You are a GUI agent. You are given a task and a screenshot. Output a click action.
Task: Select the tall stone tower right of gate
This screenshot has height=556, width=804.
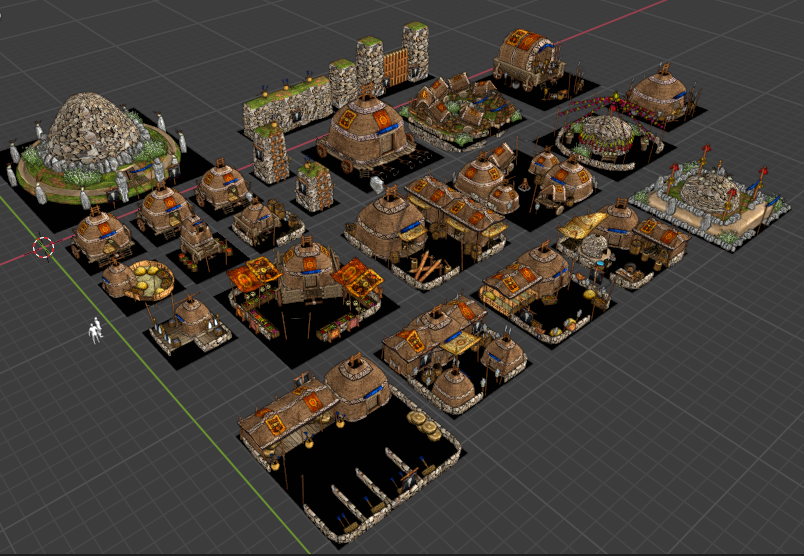416,52
